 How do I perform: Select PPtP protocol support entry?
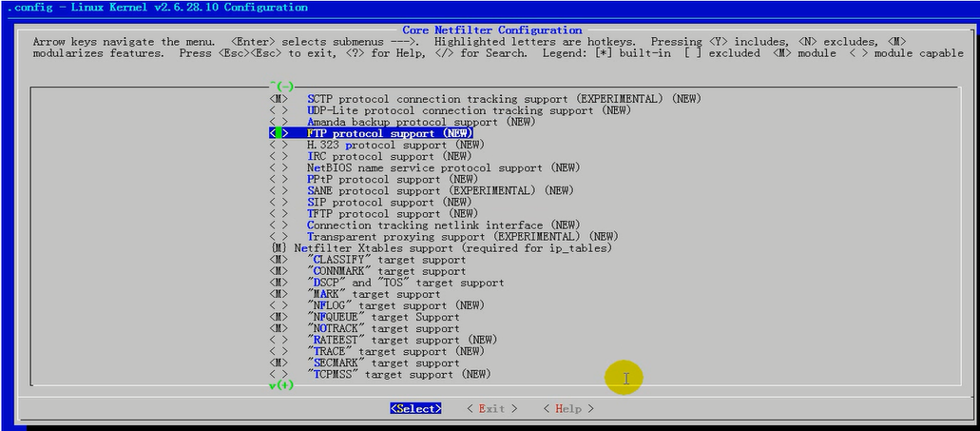tap(393, 180)
